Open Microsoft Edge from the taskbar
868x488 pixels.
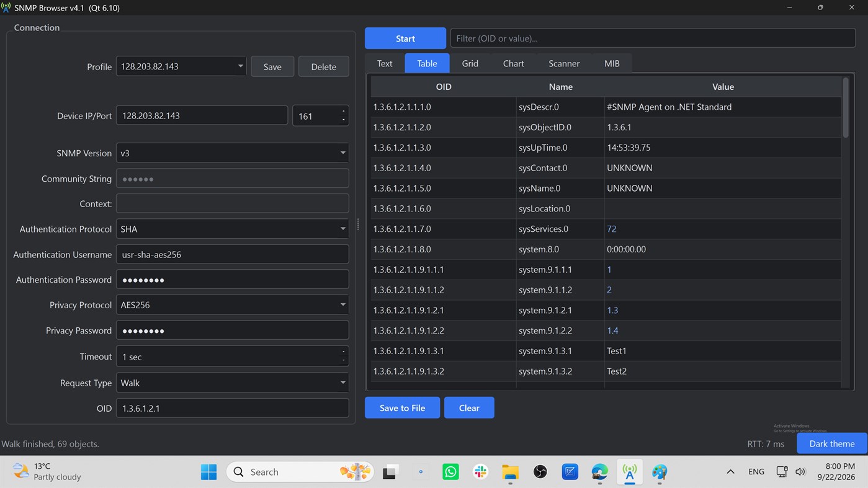coord(599,472)
